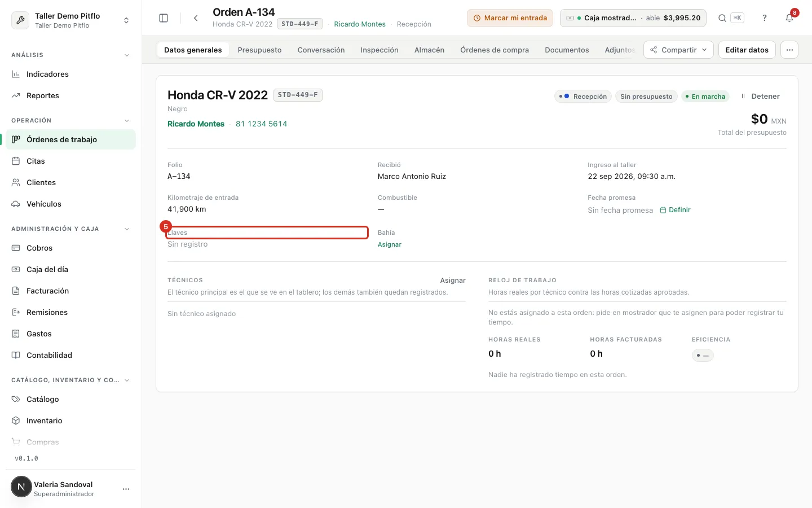Open Remisiones in the sidebar
The image size is (812, 508).
tap(70, 312)
